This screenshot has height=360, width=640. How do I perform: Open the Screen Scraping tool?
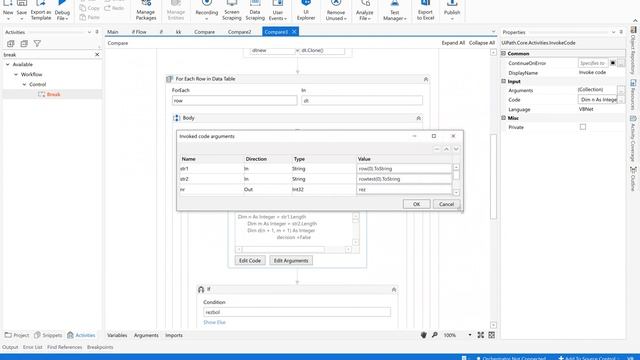point(231,11)
